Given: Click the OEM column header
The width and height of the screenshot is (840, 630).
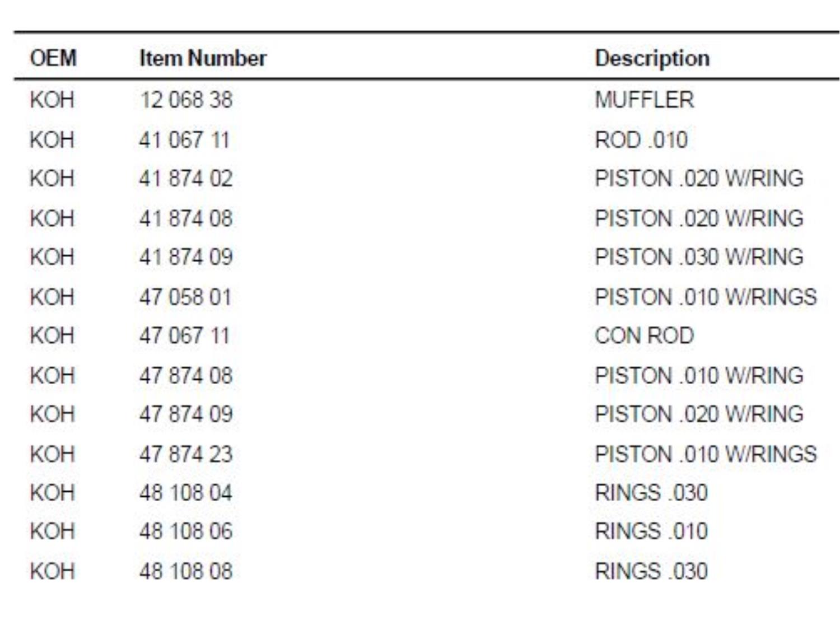Looking at the screenshot, I should point(53,58).
